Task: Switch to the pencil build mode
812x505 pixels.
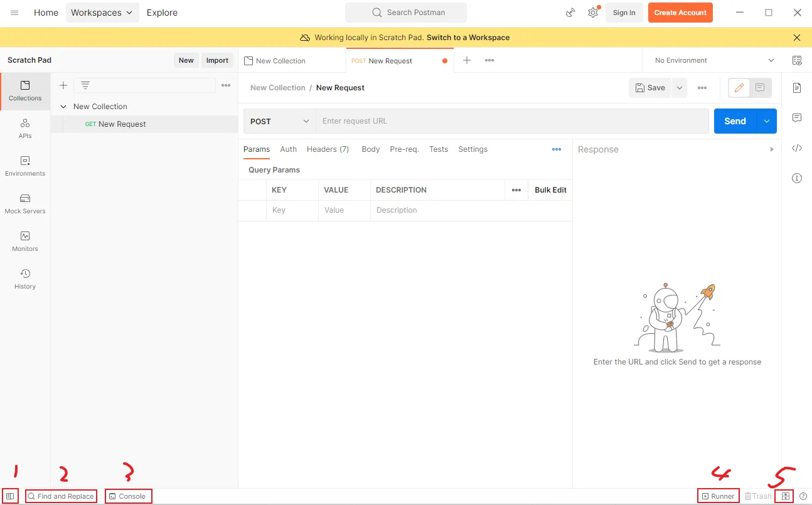Action: pos(739,88)
